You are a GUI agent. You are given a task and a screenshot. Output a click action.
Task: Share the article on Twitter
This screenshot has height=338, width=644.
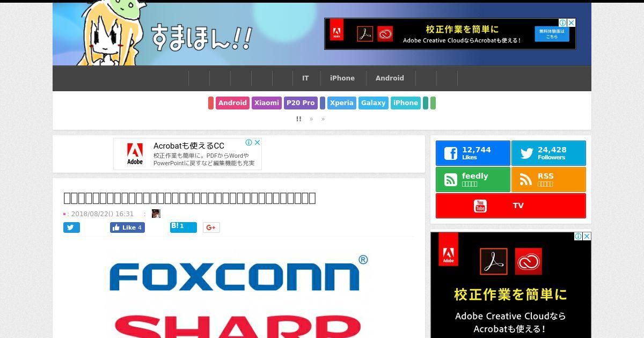(x=71, y=227)
